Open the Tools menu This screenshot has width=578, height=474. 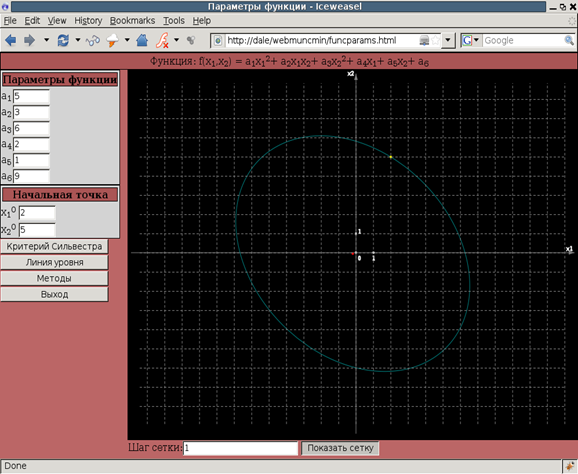pyautogui.click(x=174, y=21)
